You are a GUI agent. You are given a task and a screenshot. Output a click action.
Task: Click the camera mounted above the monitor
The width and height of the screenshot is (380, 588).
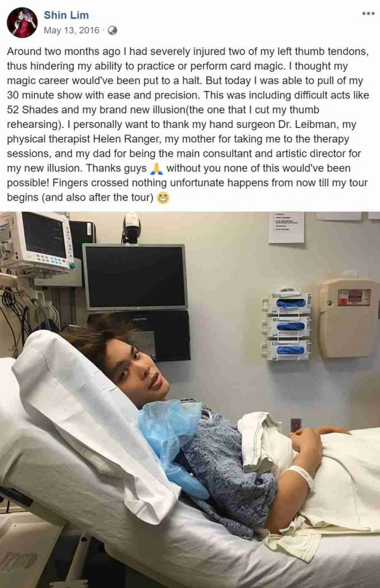point(131,227)
